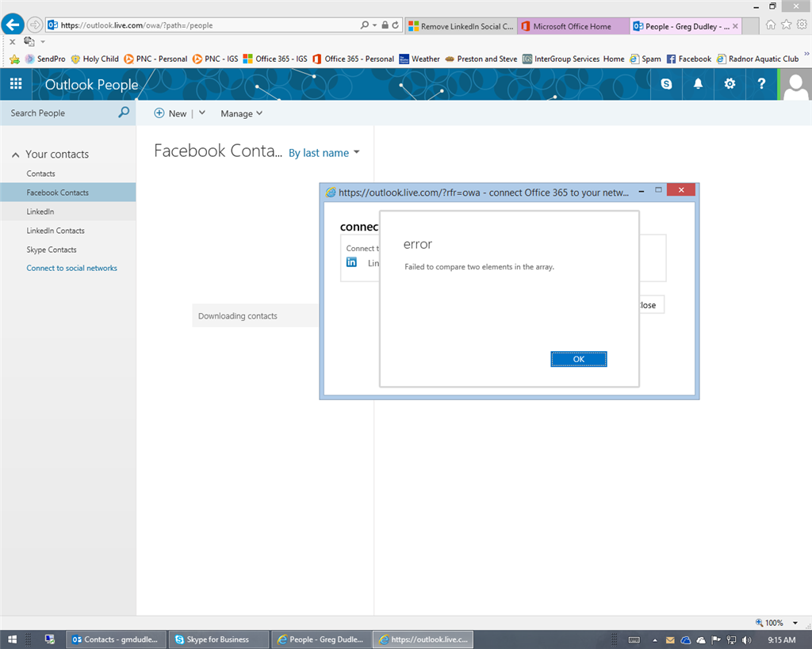
Task: Click the Windows Start button
Action: click(13, 639)
